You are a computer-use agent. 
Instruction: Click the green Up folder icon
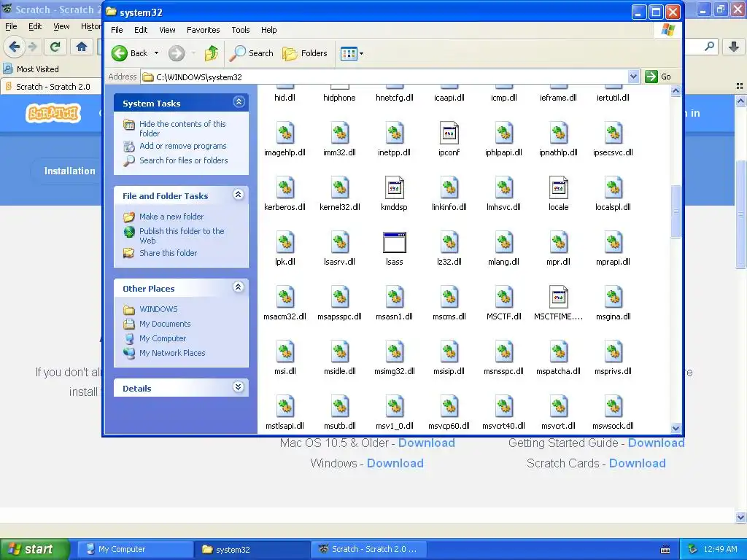212,53
